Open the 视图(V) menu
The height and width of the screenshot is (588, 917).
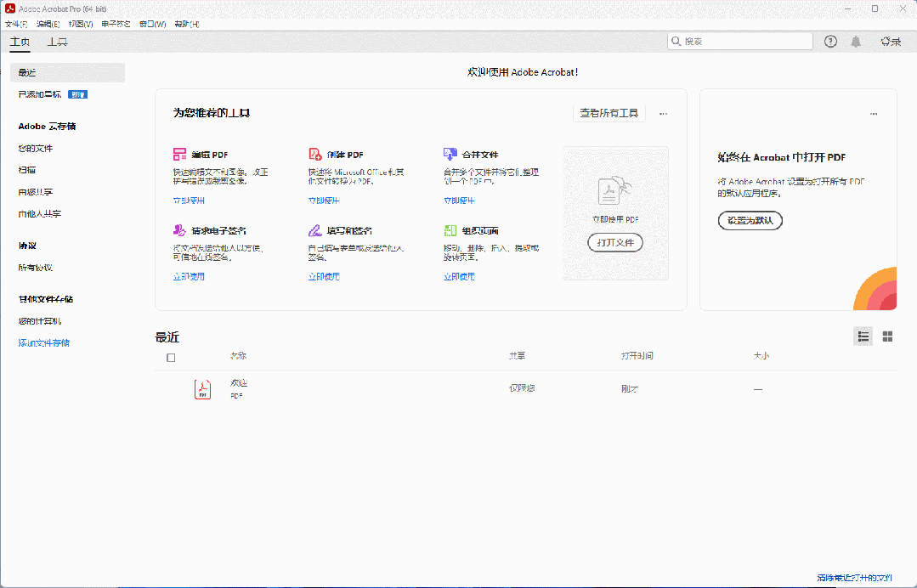[81, 24]
